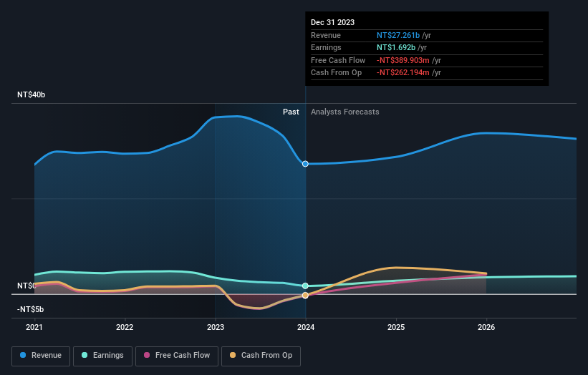The height and width of the screenshot is (375, 588).
Task: Click the -NT$5b y-axis label
Action: pyautogui.click(x=30, y=309)
